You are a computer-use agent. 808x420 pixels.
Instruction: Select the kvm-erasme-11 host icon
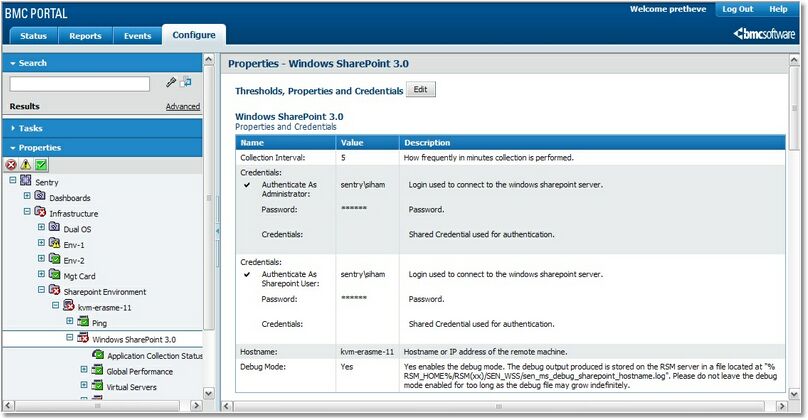point(69,306)
